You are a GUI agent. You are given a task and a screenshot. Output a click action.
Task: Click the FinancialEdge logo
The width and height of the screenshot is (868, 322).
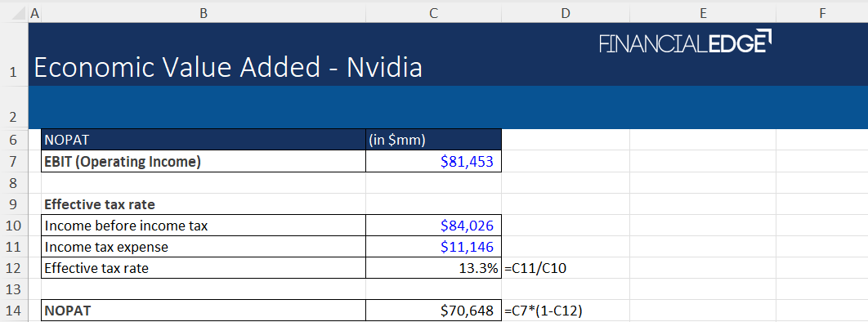coord(685,42)
